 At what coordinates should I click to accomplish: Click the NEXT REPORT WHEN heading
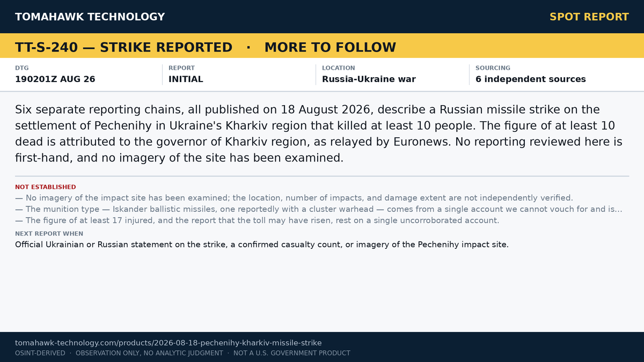[x=49, y=234]
